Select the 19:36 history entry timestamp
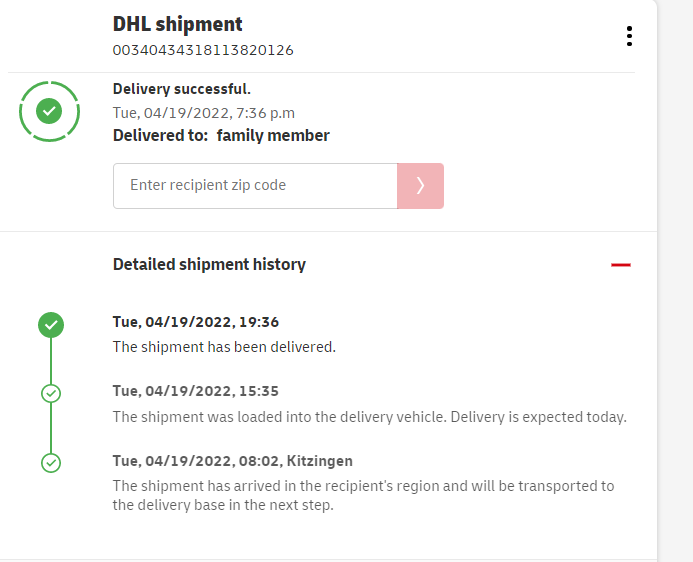The width and height of the screenshot is (693, 562). tap(196, 322)
